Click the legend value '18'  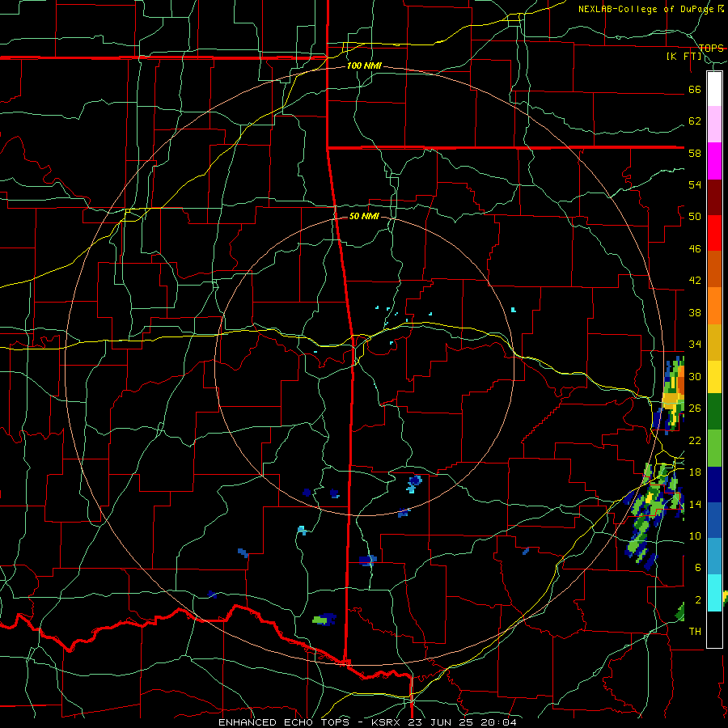point(695,472)
